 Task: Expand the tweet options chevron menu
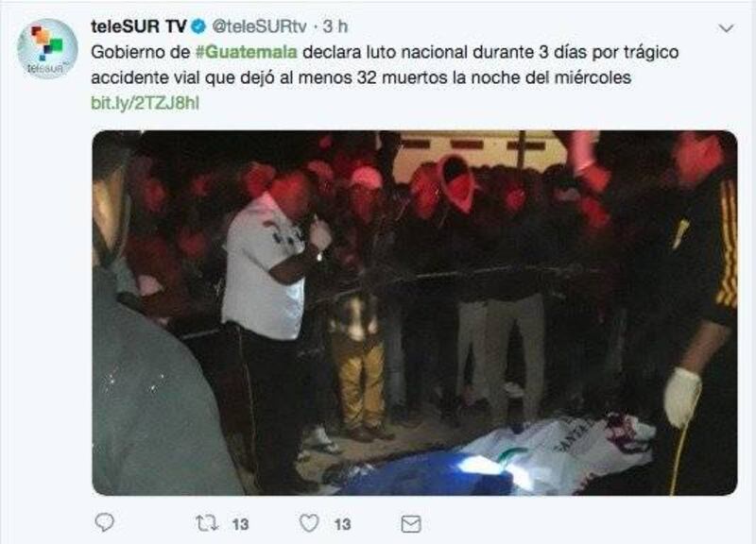click(x=726, y=28)
